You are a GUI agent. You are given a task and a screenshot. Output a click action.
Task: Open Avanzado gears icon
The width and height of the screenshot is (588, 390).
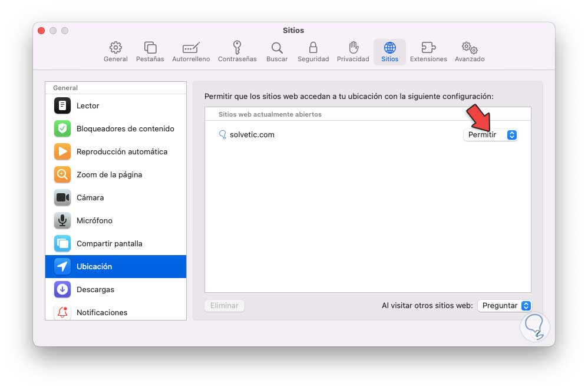click(x=470, y=48)
